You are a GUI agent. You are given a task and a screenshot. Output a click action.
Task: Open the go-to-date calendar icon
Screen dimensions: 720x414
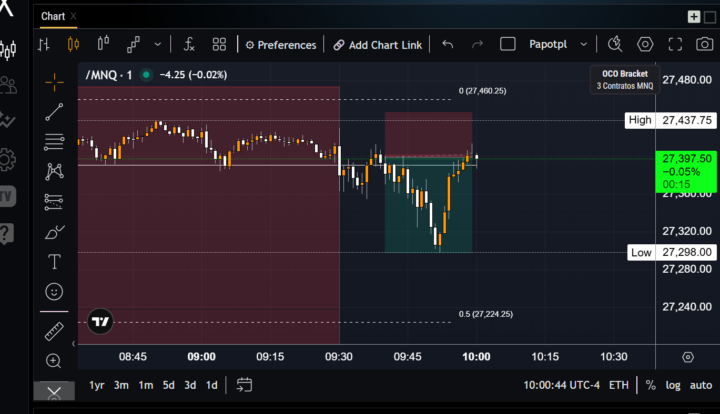244,385
